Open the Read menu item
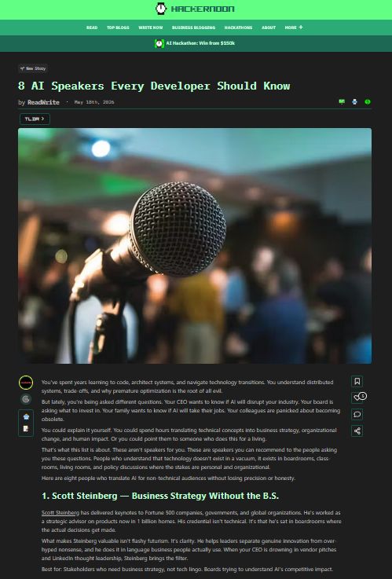The height and width of the screenshot is (579, 392). (x=92, y=27)
